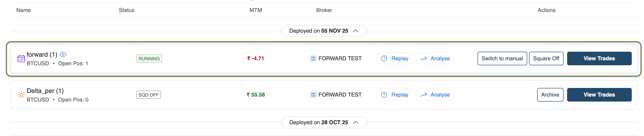
Task: Toggle the blue eye icon next to forward (1)
Action: pyautogui.click(x=63, y=54)
